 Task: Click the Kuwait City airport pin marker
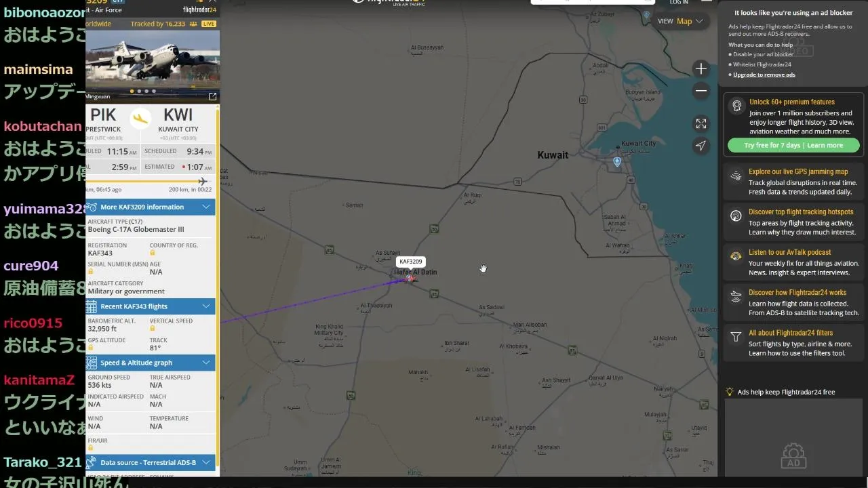617,162
